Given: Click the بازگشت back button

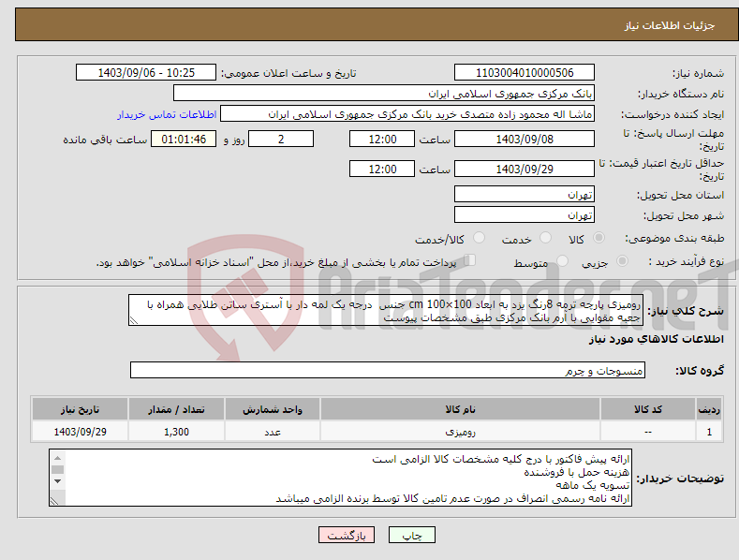Looking at the screenshot, I should [347, 535].
